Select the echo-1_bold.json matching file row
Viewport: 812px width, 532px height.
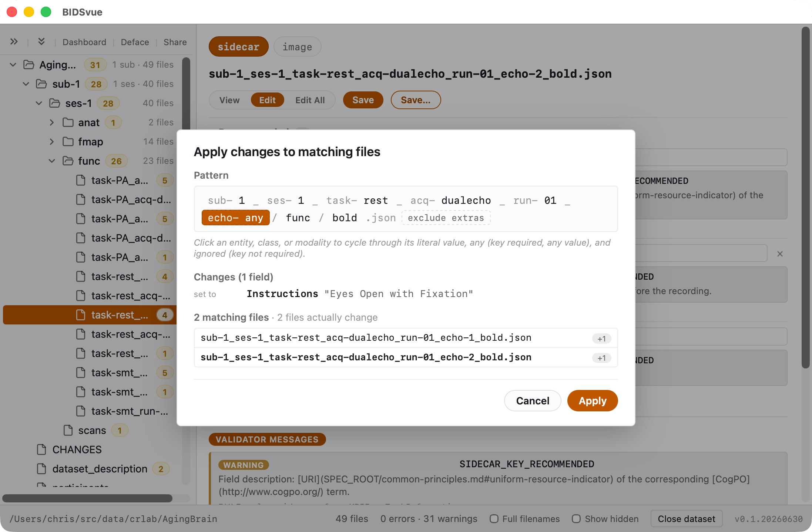pyautogui.click(x=406, y=338)
